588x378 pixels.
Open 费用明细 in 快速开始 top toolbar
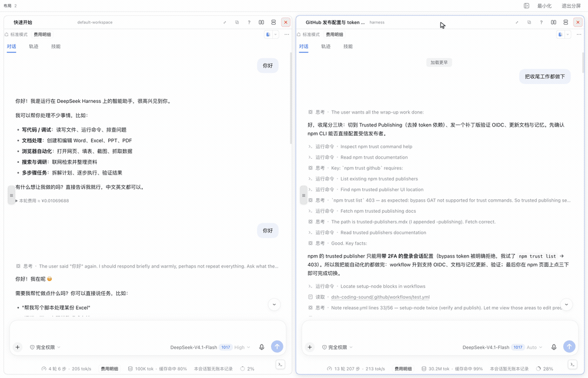(x=42, y=35)
